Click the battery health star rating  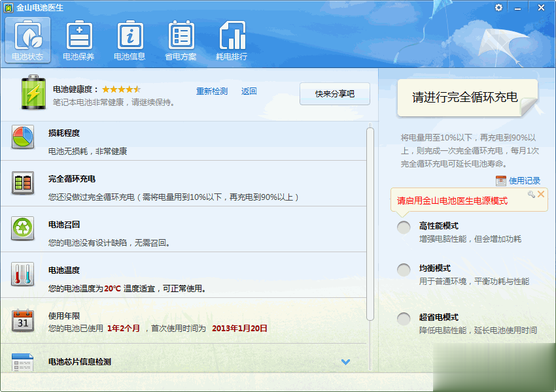click(x=121, y=90)
